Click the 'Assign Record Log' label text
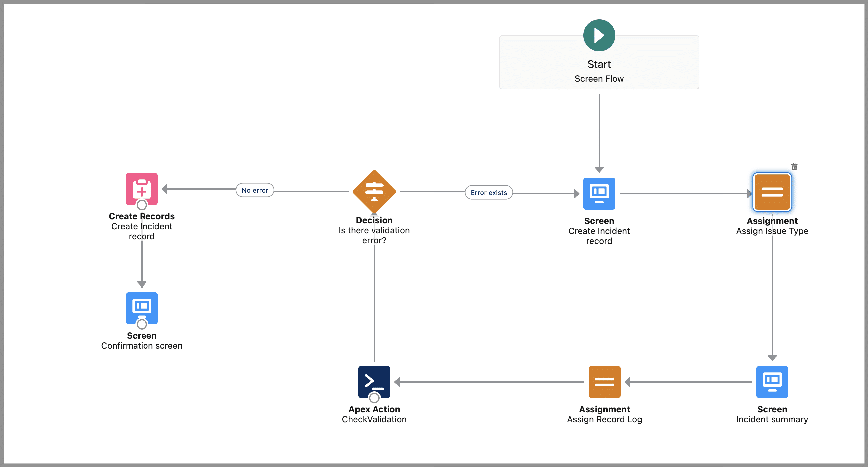 604,419
